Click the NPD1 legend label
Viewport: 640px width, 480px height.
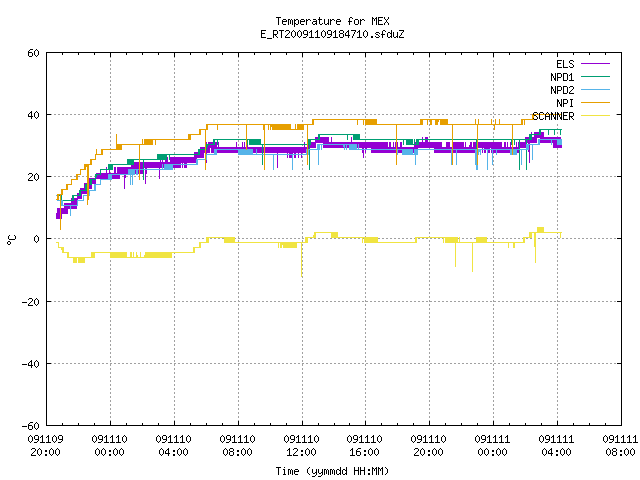click(562, 77)
